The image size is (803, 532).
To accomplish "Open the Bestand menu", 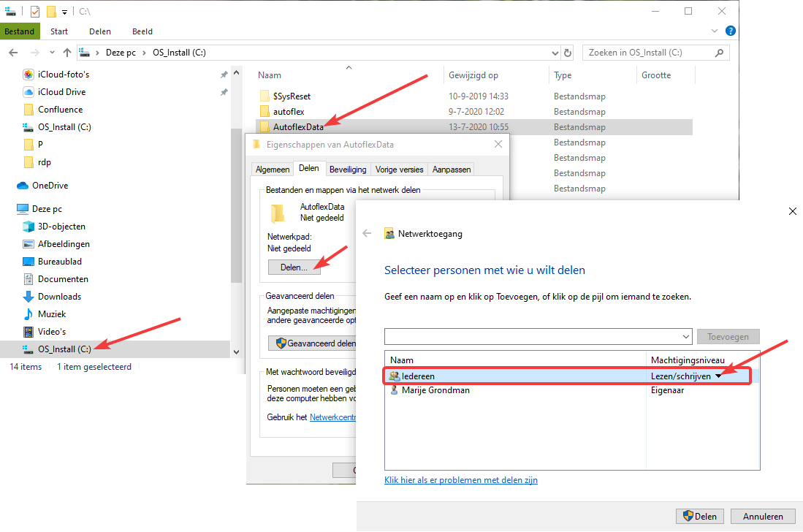I will coord(20,31).
